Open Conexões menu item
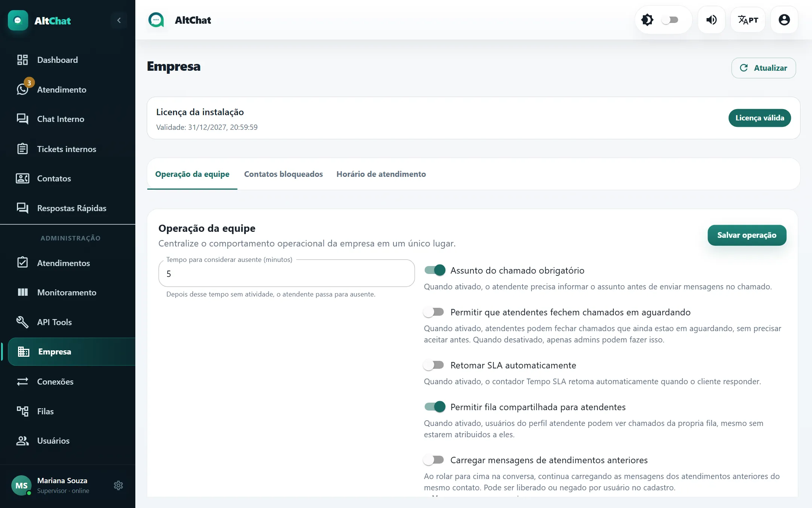Image resolution: width=812 pixels, height=508 pixels. point(68,382)
